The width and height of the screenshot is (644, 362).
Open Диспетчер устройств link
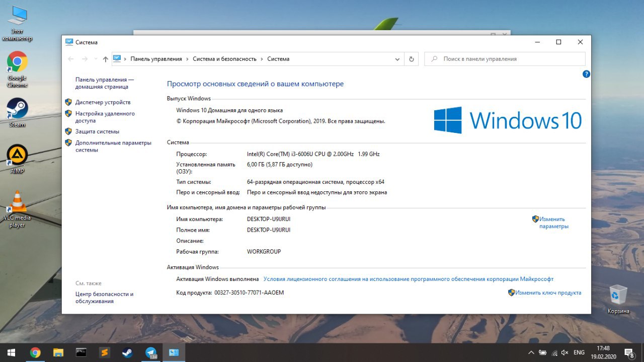[103, 102]
